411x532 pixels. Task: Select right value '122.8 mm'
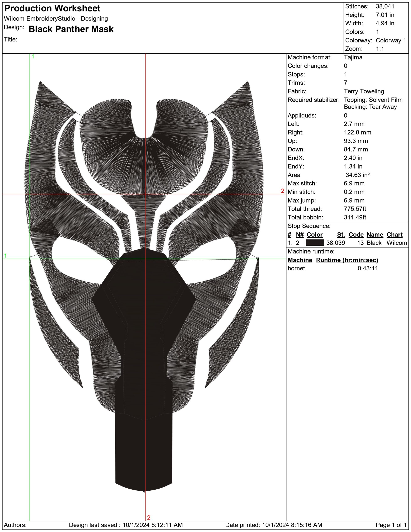pyautogui.click(x=358, y=133)
